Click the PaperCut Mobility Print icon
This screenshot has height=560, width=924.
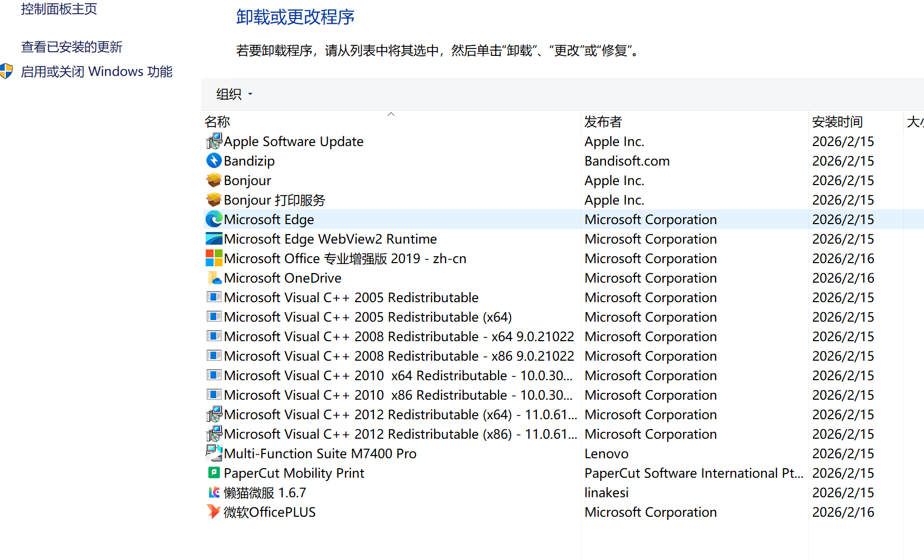(x=214, y=472)
